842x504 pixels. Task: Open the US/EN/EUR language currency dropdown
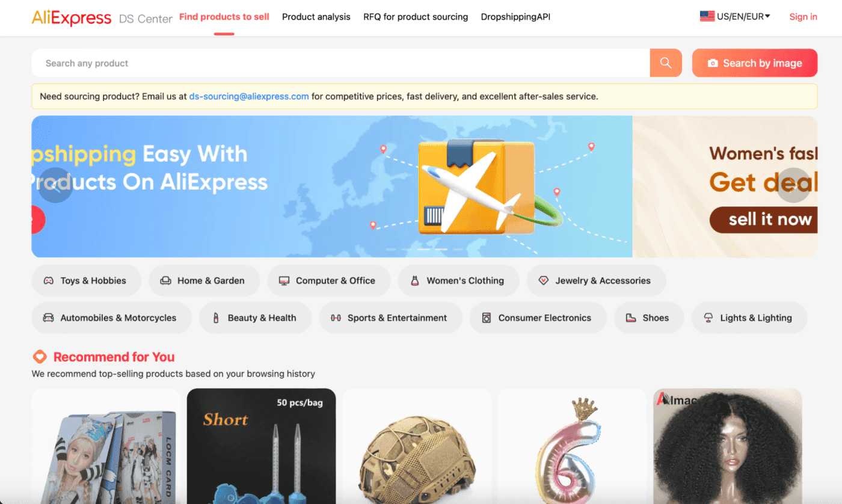pyautogui.click(x=735, y=16)
